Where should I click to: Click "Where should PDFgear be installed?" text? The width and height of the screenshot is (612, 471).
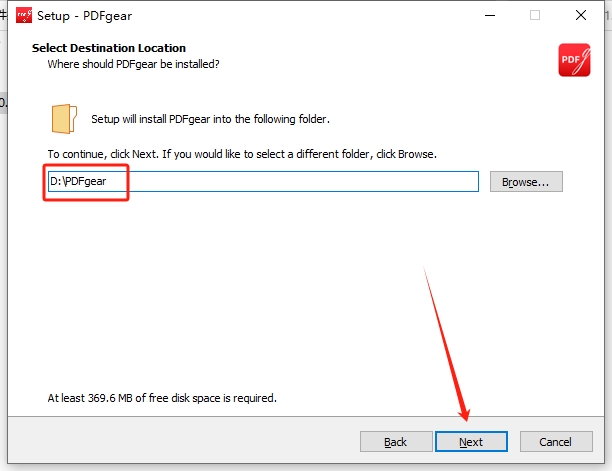[133, 64]
